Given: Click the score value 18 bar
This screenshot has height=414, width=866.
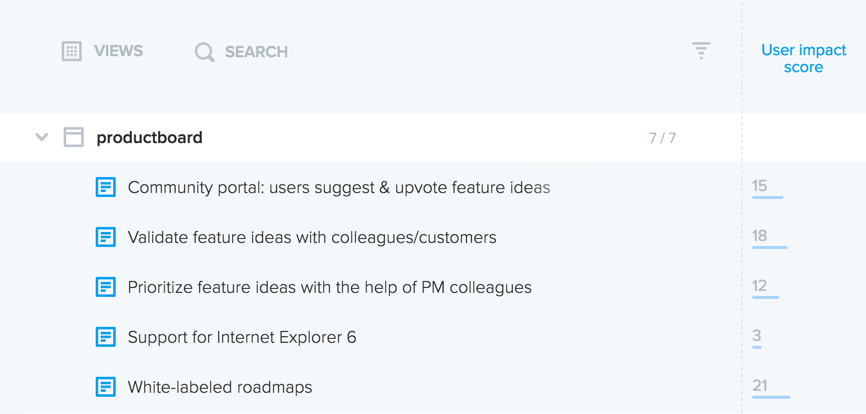Looking at the screenshot, I should point(769,246).
